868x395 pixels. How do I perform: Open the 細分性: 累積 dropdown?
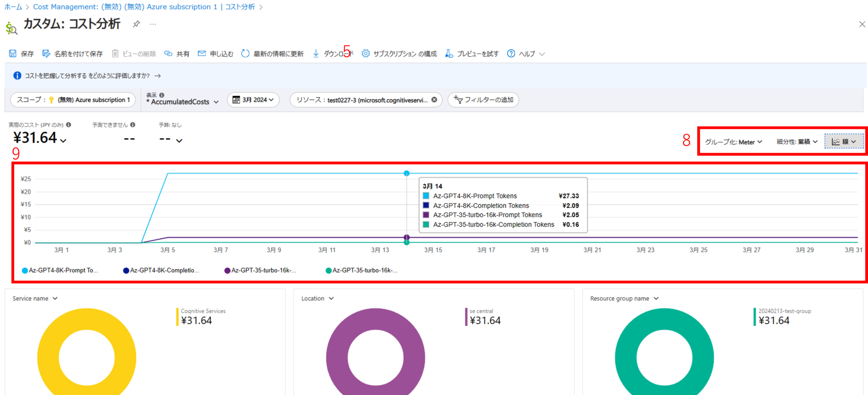(797, 142)
